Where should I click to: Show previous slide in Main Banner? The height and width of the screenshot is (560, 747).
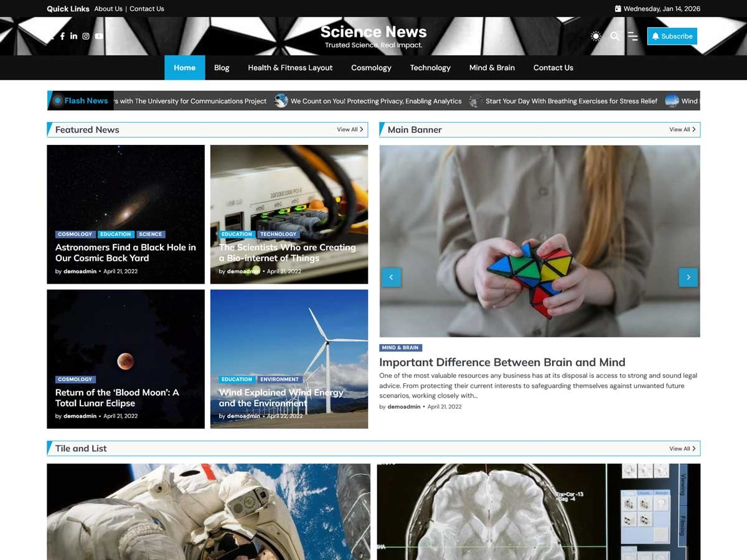(391, 277)
